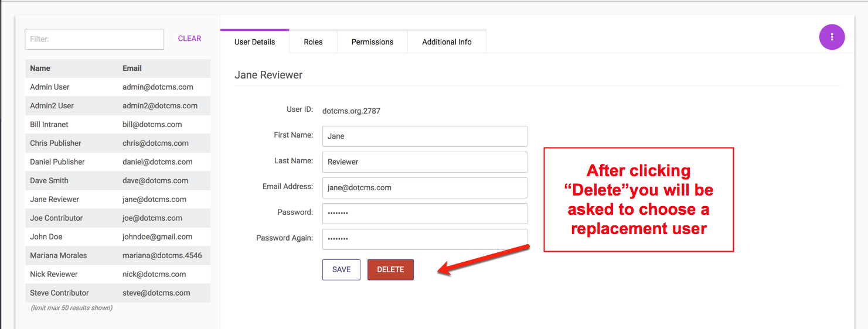Click the red Delete button

(390, 270)
